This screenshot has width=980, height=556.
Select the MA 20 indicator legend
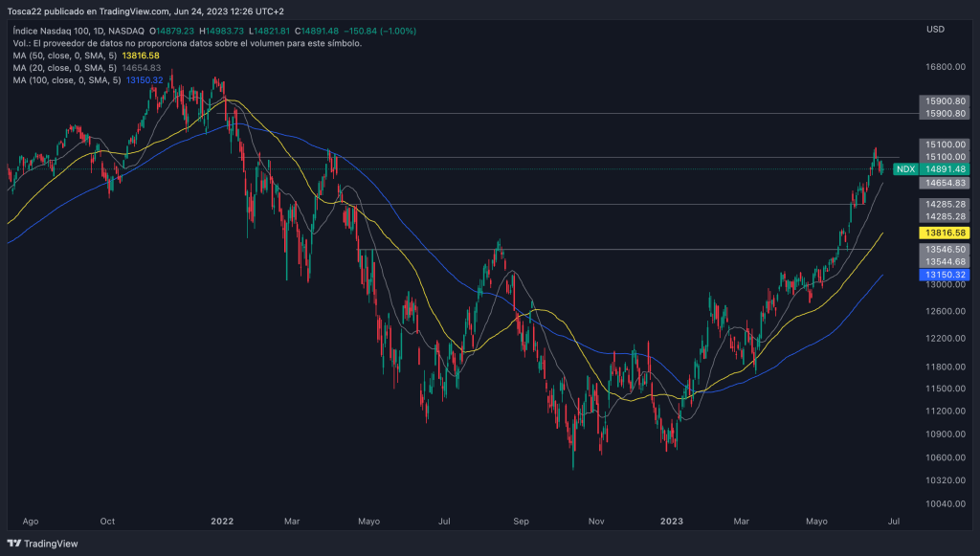pos(86,69)
